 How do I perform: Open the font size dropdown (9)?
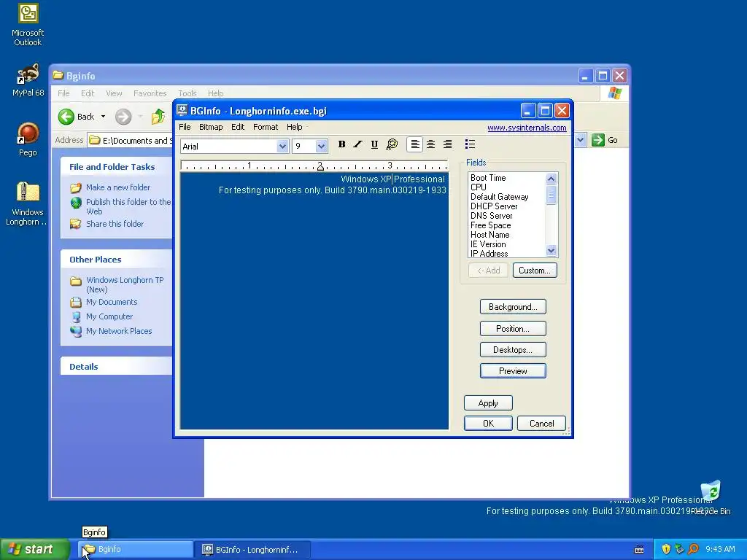pyautogui.click(x=321, y=146)
